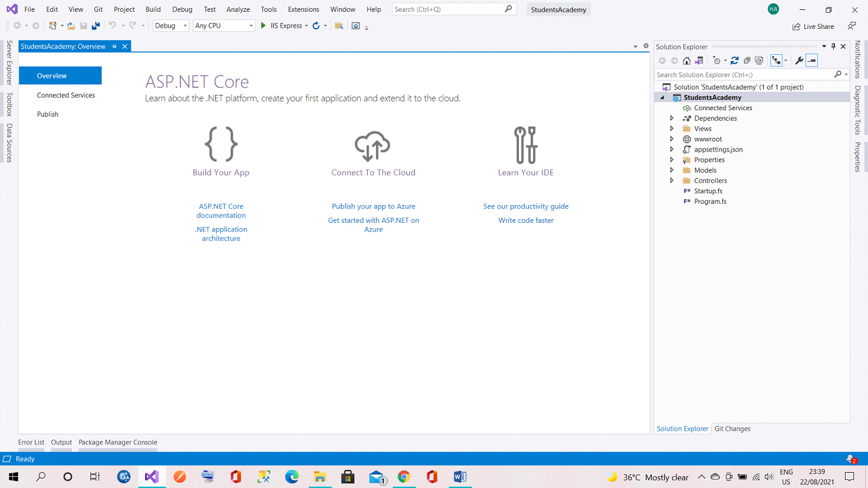Open the Publish your app to Azure link
868x488 pixels.
(373, 206)
